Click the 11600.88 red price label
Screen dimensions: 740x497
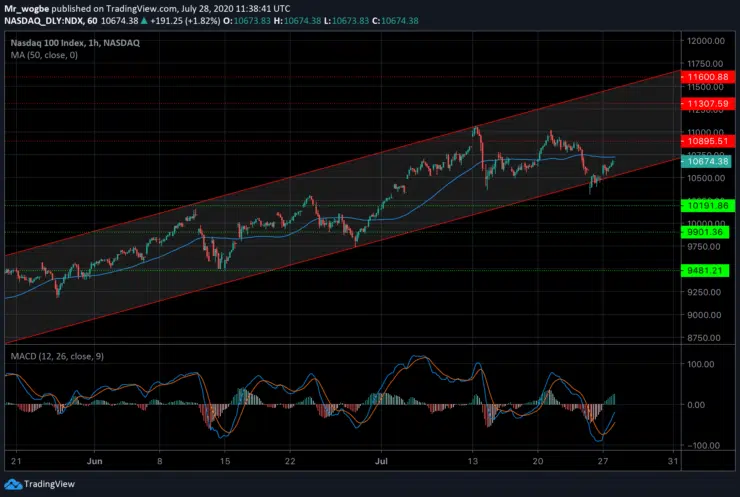706,77
